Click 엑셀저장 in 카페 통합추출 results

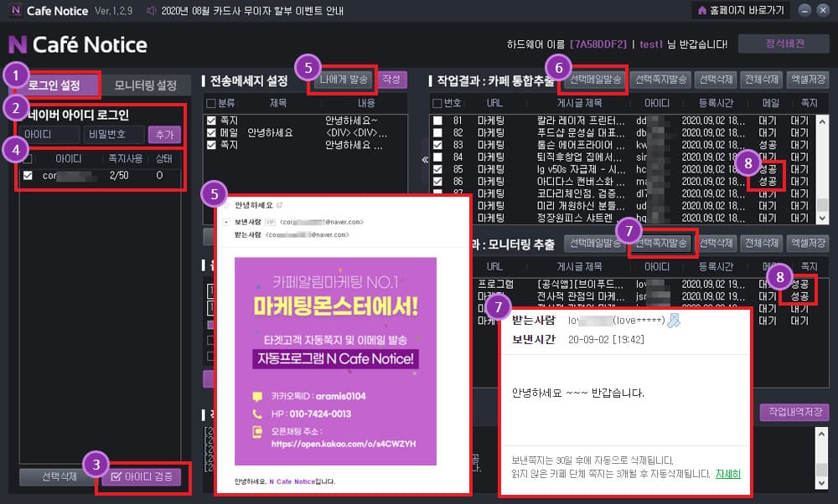(808, 80)
